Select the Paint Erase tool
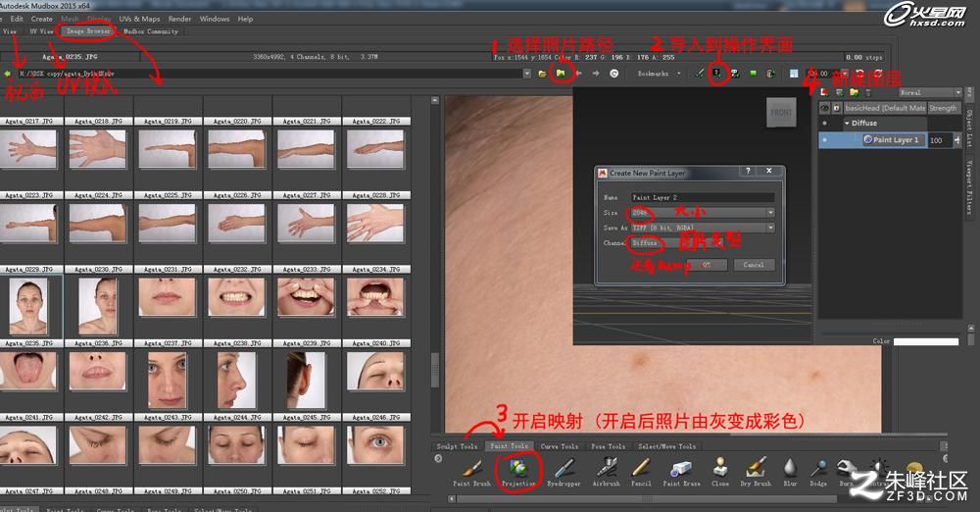This screenshot has width=980, height=512. pyautogui.click(x=681, y=473)
